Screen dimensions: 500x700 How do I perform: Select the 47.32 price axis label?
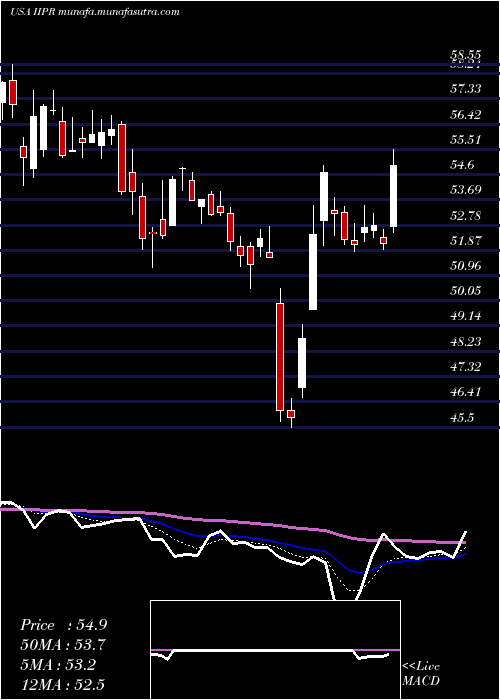[466, 367]
